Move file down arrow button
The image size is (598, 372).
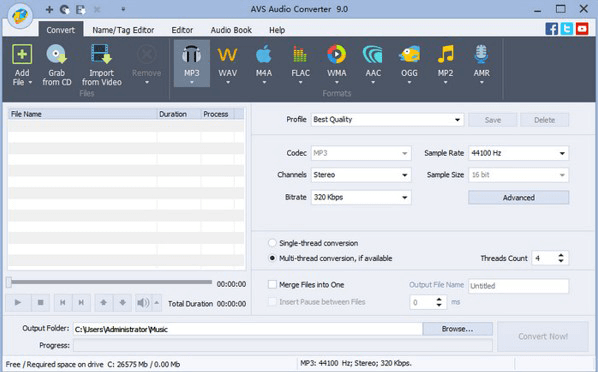[x=122, y=303]
